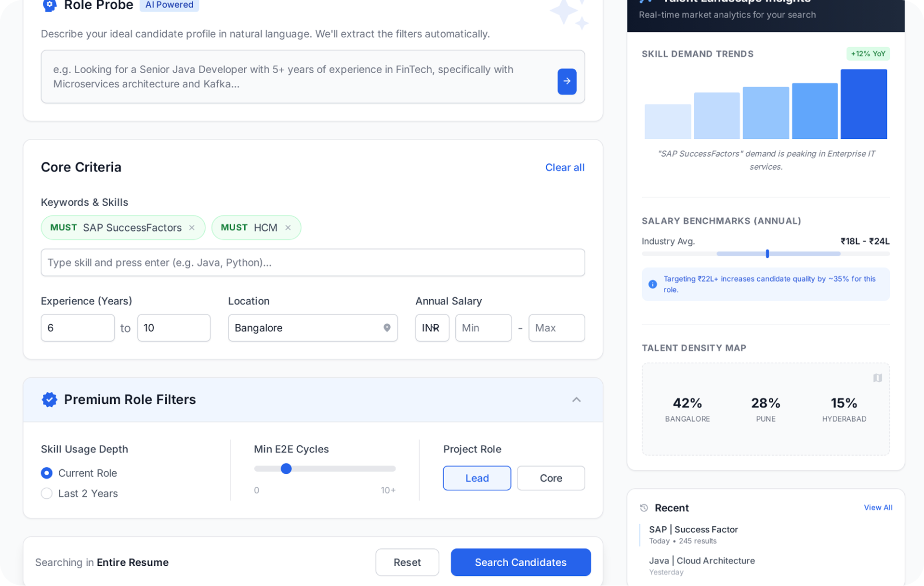The width and height of the screenshot is (924, 586).
Task: Choose Lead project role
Action: 477,478
